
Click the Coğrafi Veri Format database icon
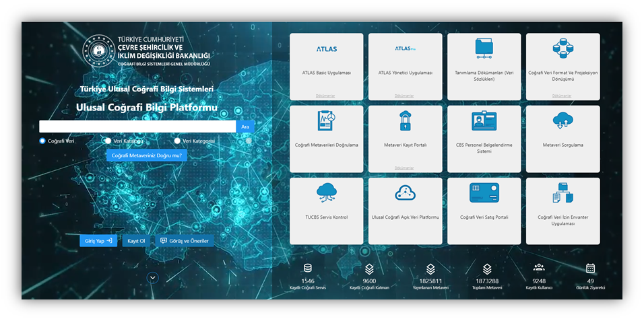click(x=562, y=48)
